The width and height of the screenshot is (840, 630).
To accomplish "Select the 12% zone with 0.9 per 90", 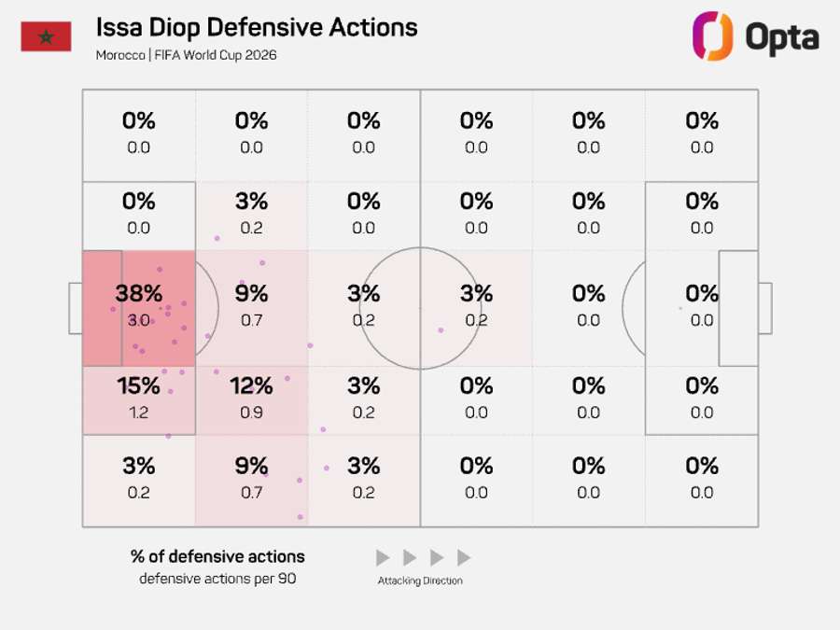I will tap(252, 400).
